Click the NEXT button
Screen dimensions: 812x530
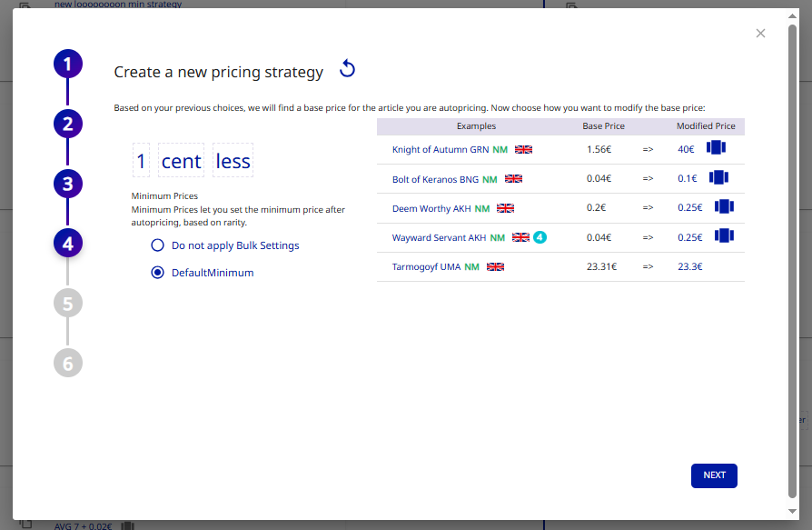(x=714, y=475)
